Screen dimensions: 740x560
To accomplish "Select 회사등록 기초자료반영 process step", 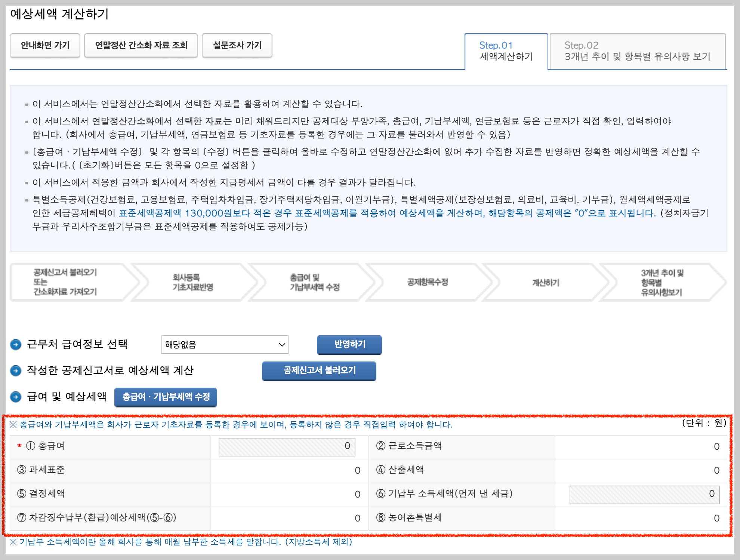I will tap(192, 282).
